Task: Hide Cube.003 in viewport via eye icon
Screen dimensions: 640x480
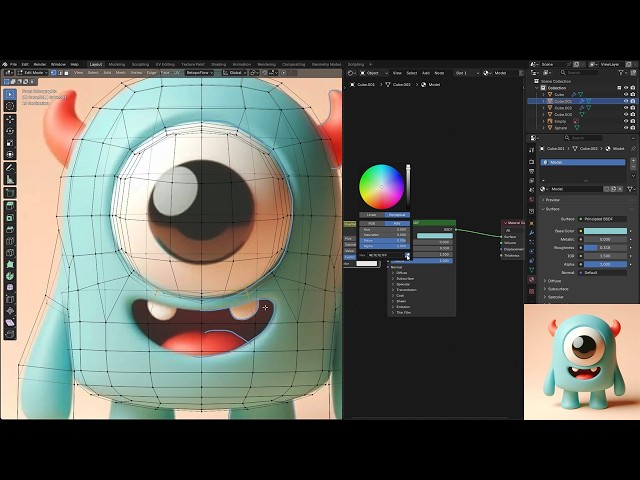Action: tap(626, 114)
